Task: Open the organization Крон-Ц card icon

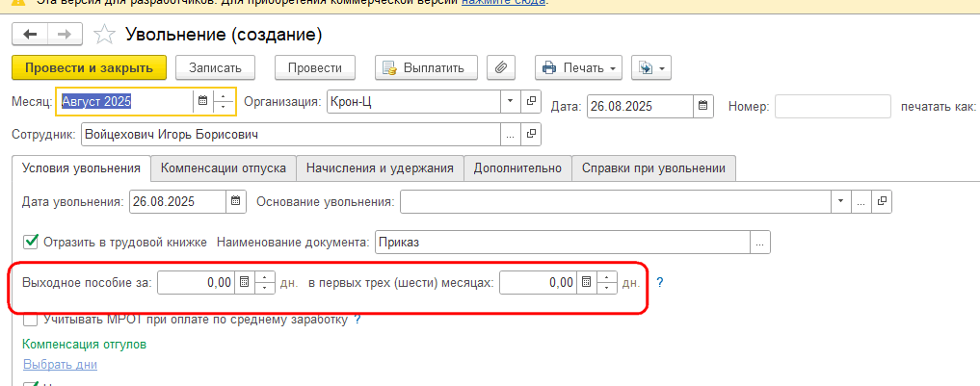Action: click(x=531, y=101)
